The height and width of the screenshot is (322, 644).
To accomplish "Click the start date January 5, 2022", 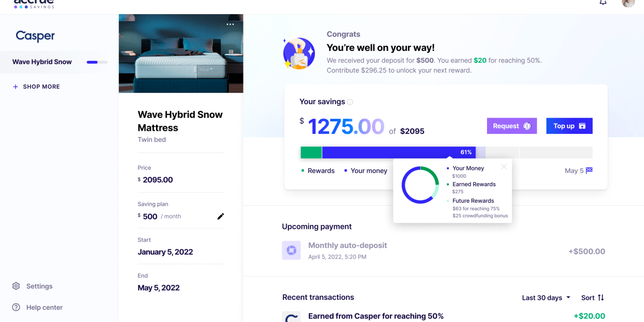I will click(166, 252).
